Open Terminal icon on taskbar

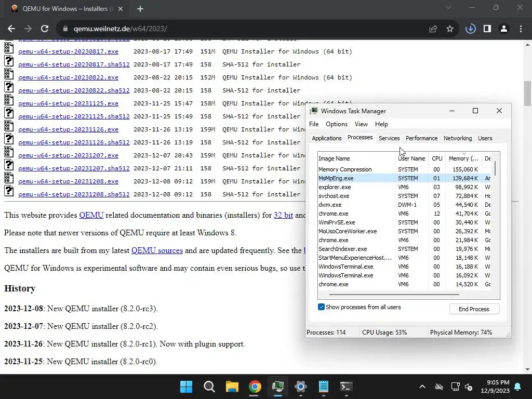tap(347, 387)
